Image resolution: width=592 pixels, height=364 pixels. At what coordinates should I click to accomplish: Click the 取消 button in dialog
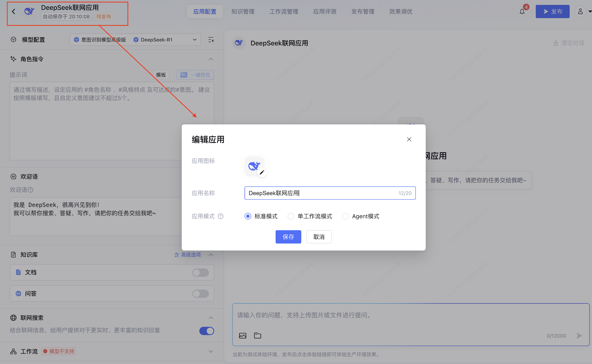tap(319, 237)
